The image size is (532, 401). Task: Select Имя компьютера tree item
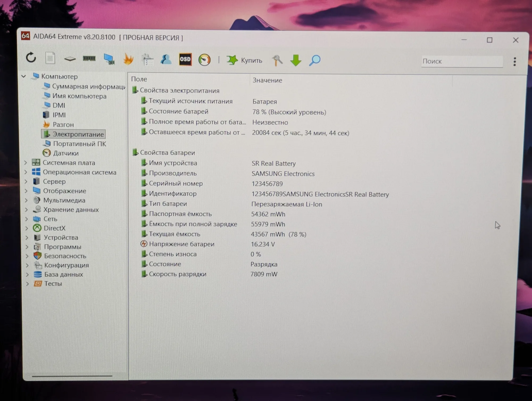[x=75, y=96]
